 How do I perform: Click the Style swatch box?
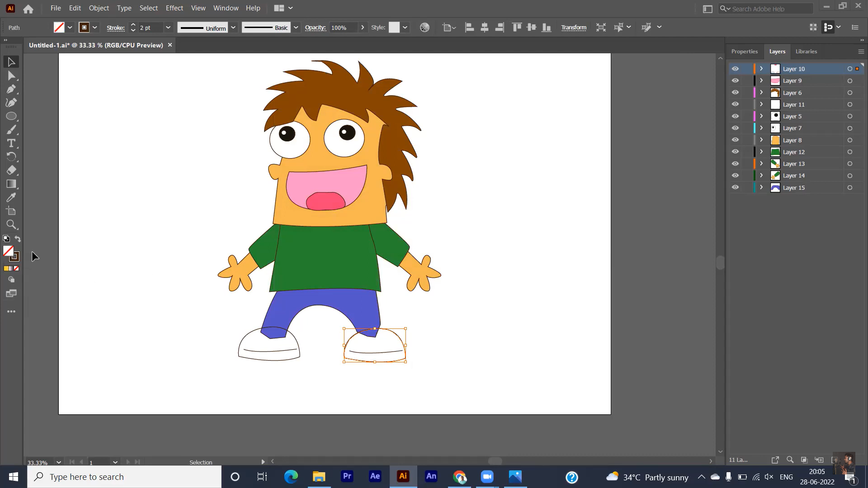click(394, 28)
